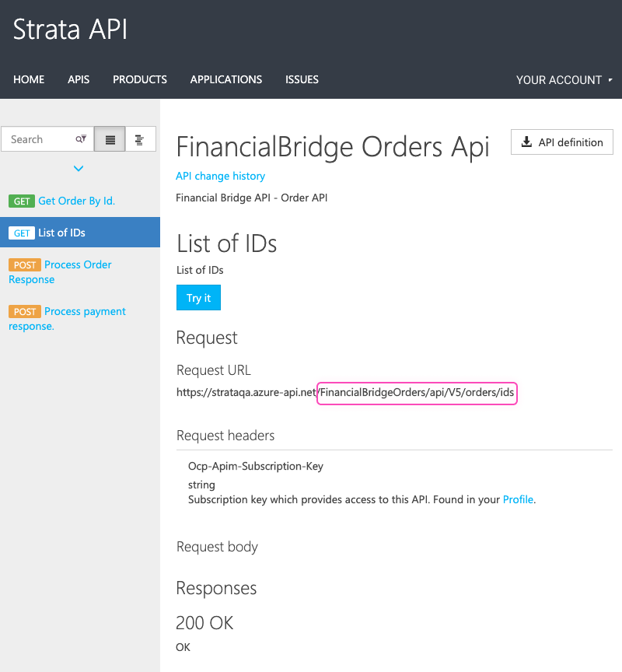Image resolution: width=622 pixels, height=672 pixels.
Task: Open the API change history link
Action: (221, 176)
